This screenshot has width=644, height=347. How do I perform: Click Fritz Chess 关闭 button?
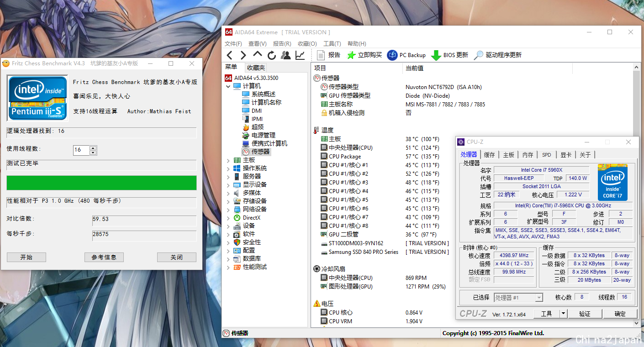[x=177, y=257]
